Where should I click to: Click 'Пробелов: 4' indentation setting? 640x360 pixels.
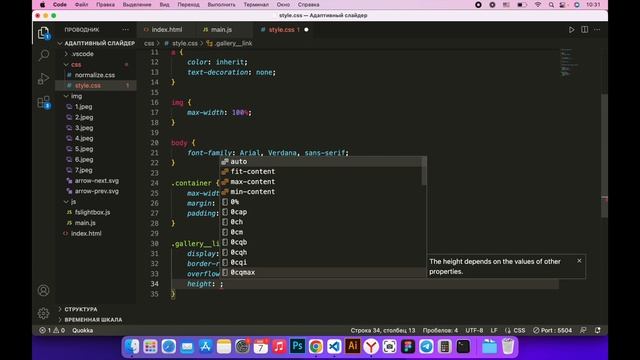440,330
